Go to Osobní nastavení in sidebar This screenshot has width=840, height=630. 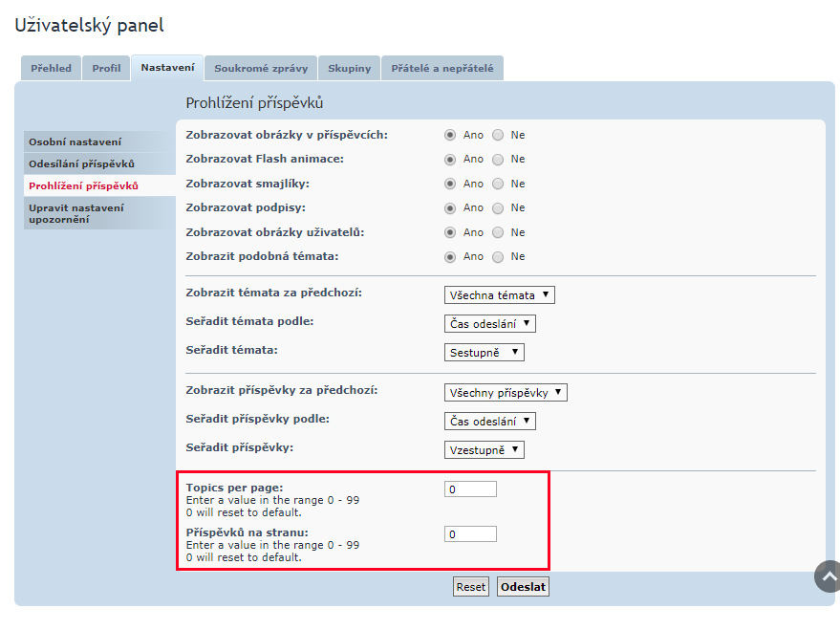coord(99,141)
